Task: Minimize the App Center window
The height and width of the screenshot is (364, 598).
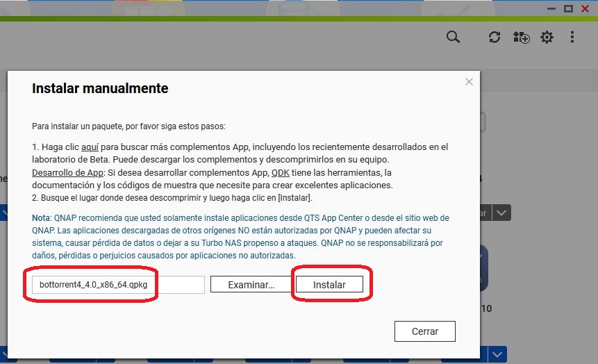Action: (551, 8)
